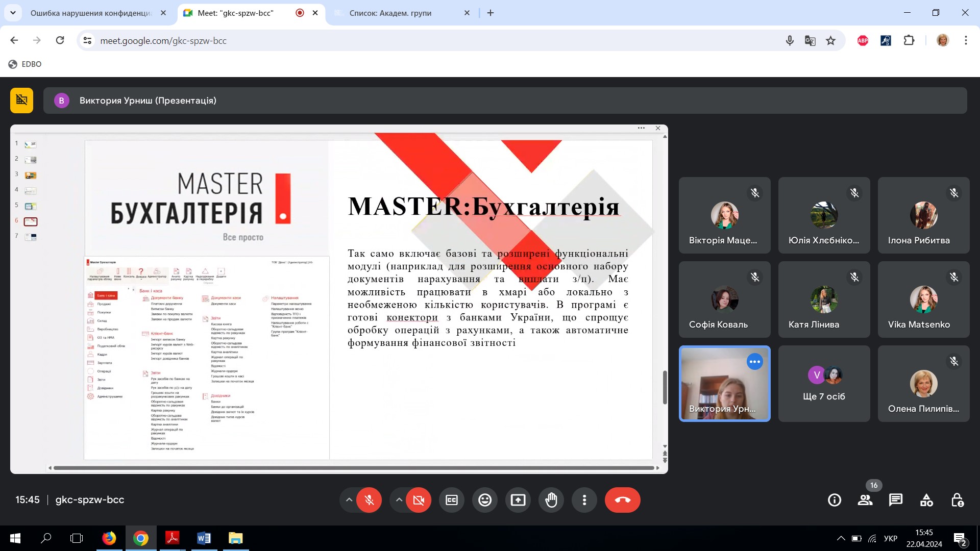Image resolution: width=980 pixels, height=551 pixels.
Task: Open options on Виктория Урн... video tile
Action: [754, 362]
